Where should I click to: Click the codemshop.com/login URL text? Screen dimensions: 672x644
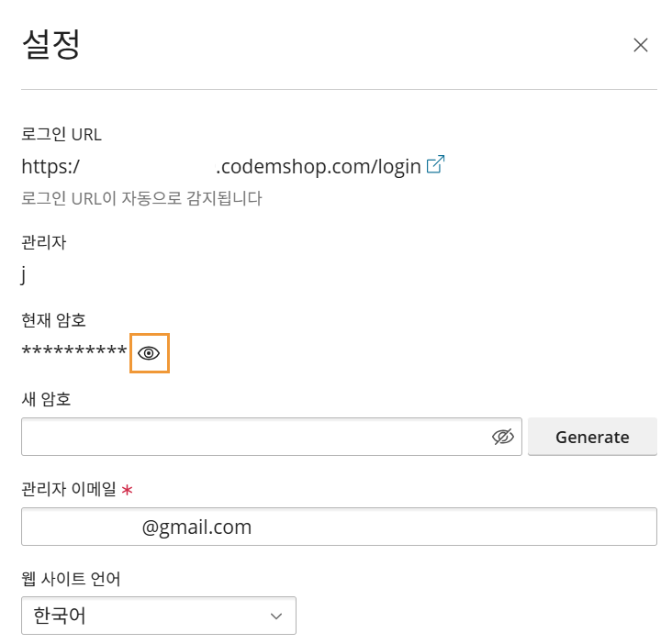[x=318, y=167]
